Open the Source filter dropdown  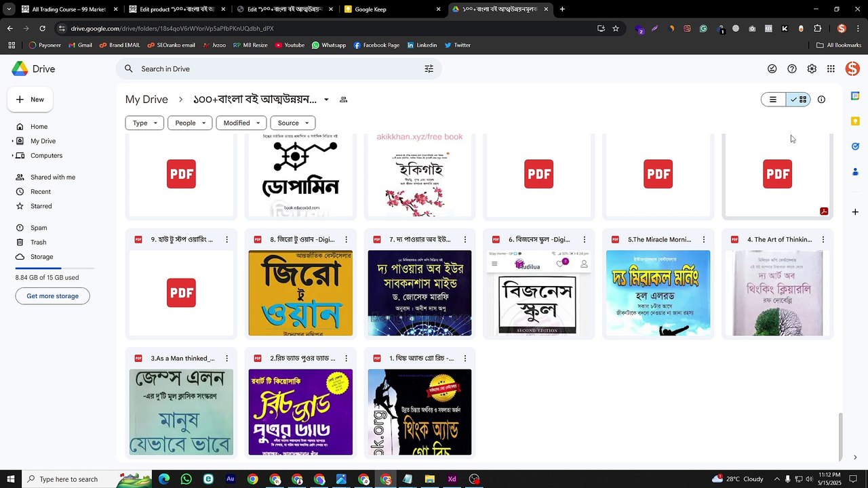pyautogui.click(x=293, y=123)
